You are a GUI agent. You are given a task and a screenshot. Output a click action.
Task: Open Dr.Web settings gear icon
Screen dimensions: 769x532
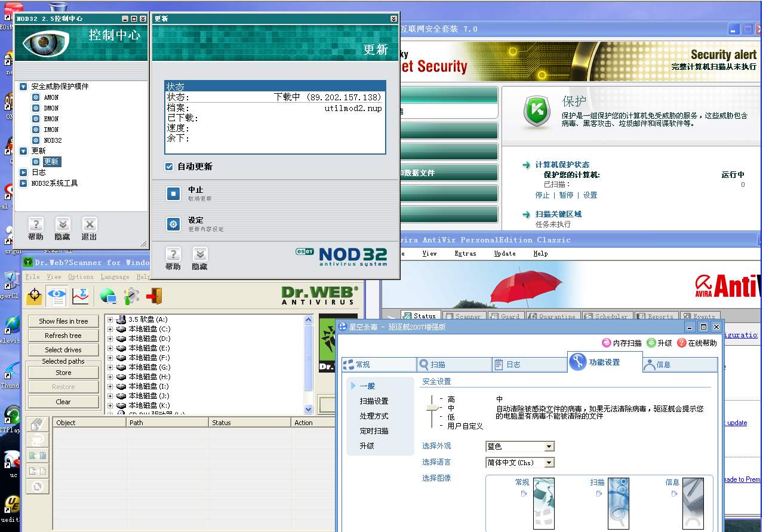(x=131, y=295)
